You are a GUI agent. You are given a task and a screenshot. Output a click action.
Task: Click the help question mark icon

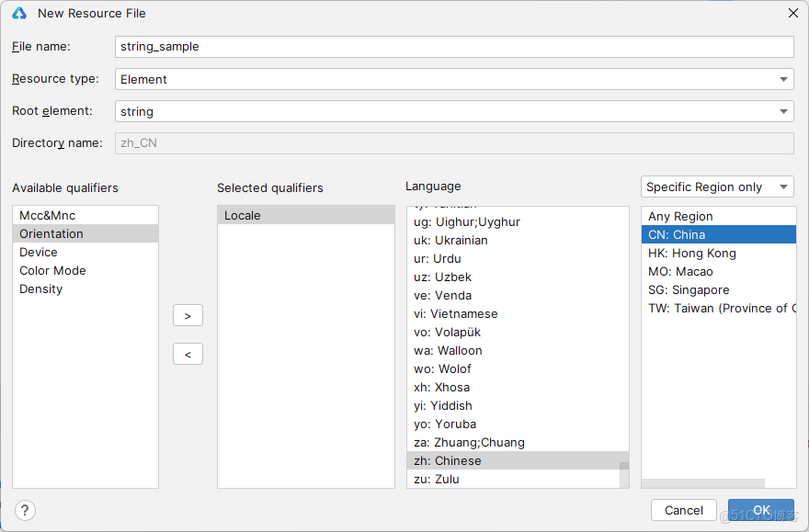(x=26, y=510)
